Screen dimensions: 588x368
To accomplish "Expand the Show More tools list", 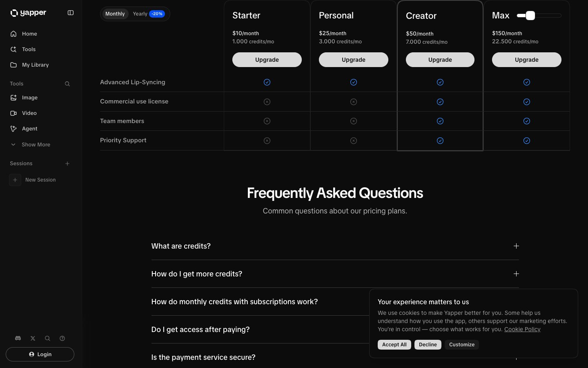I will click(36, 145).
